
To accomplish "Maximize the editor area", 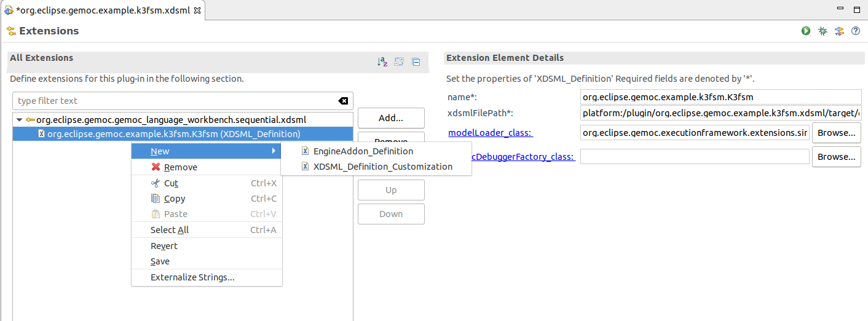I will pos(856,9).
